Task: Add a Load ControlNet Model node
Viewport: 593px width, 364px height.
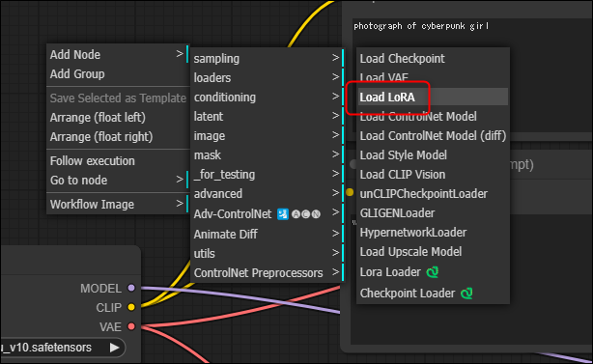Action: pos(433,117)
